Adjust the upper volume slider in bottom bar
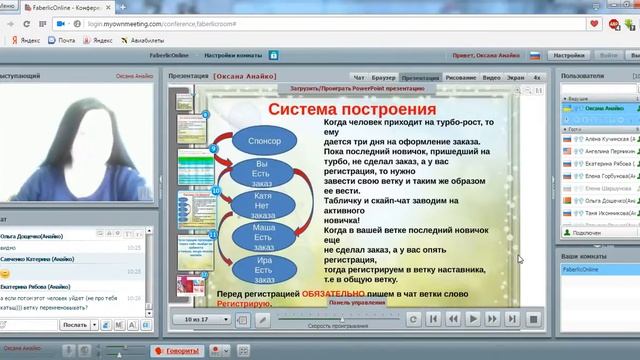 [125, 347]
